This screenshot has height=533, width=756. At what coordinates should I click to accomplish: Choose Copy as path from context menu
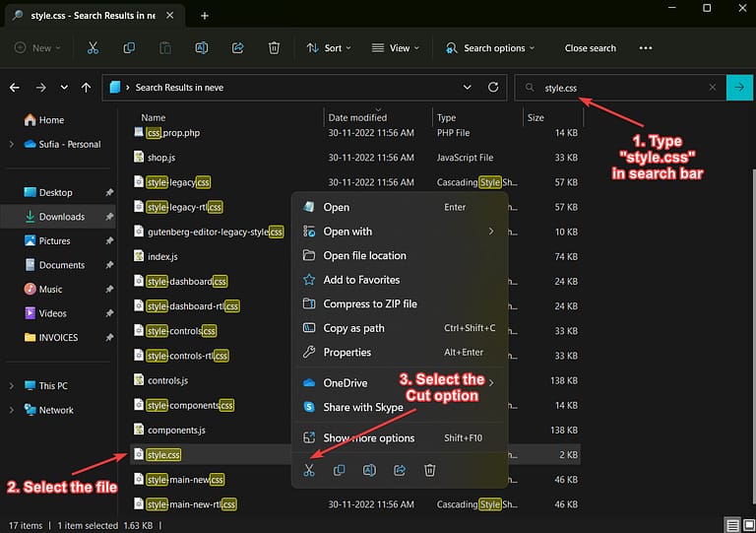click(353, 328)
